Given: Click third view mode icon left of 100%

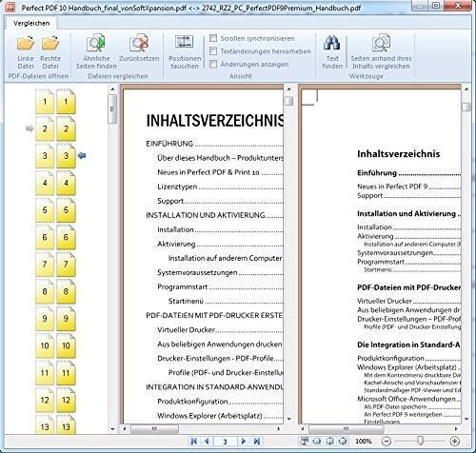Looking at the screenshot, I should [x=330, y=441].
